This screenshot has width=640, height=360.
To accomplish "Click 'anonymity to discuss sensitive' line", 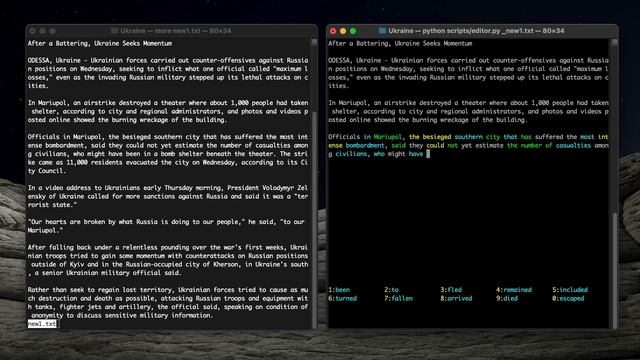I will coord(122,315).
